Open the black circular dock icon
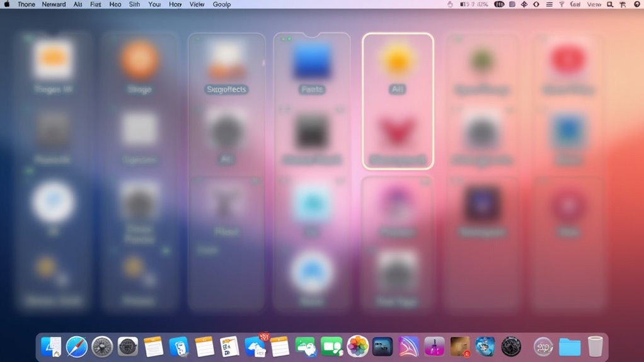Image resolution: width=644 pixels, height=362 pixels. click(x=511, y=346)
